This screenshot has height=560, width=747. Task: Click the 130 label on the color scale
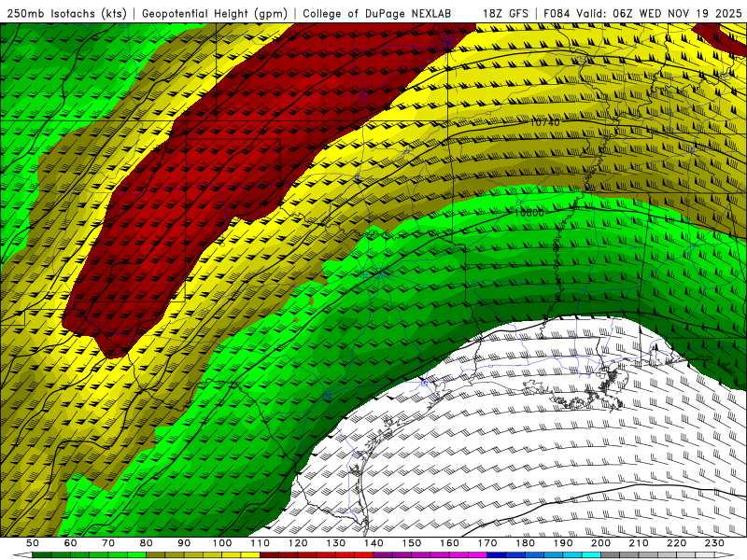[x=336, y=543]
